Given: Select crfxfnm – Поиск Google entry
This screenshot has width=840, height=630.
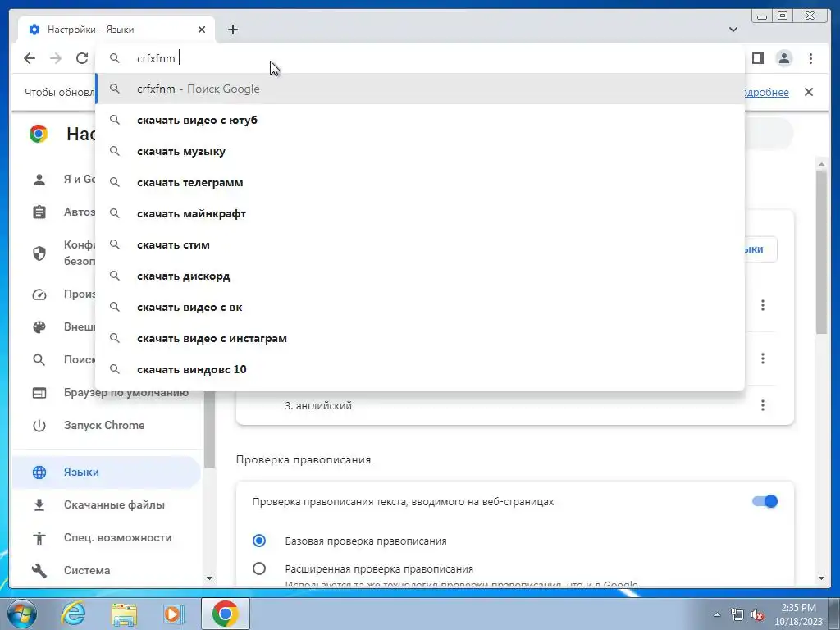Looking at the screenshot, I should pos(419,89).
